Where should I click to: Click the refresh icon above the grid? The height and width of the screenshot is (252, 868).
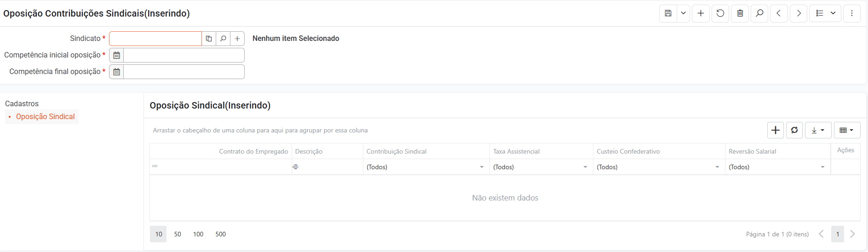click(x=794, y=130)
